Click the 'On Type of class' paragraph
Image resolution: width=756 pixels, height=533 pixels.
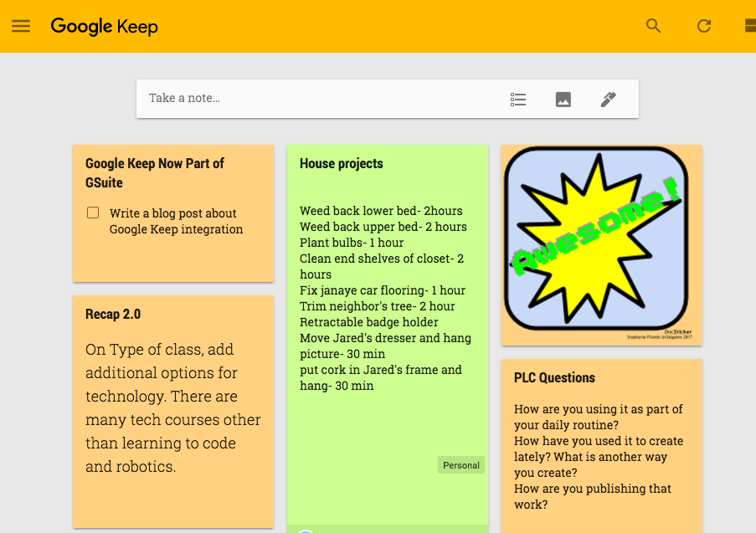click(172, 407)
